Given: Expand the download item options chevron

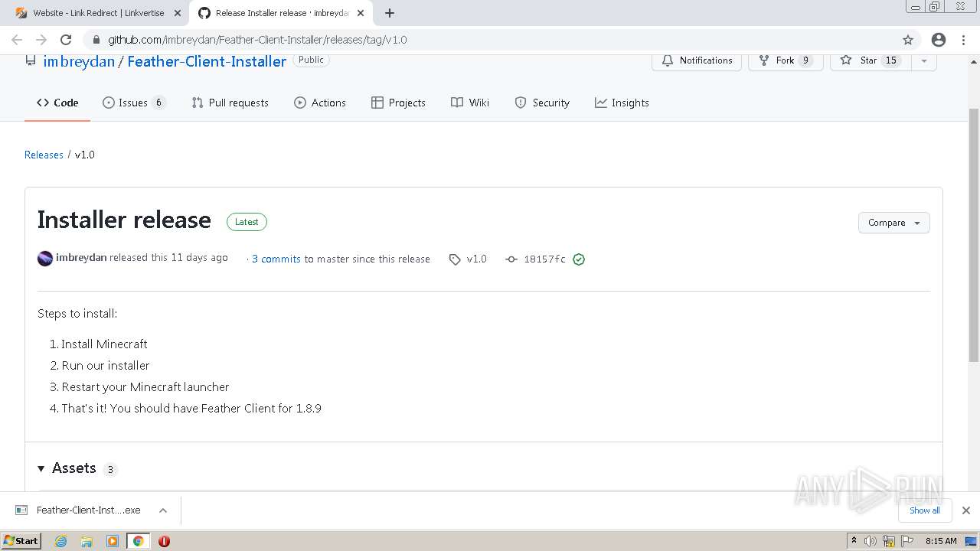Looking at the screenshot, I should coord(163,510).
